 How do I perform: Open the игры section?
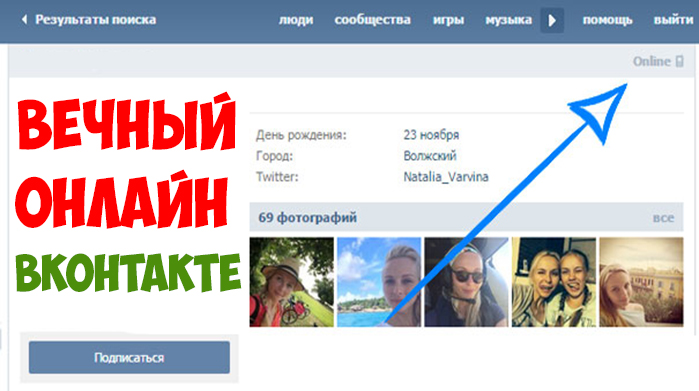coord(448,20)
